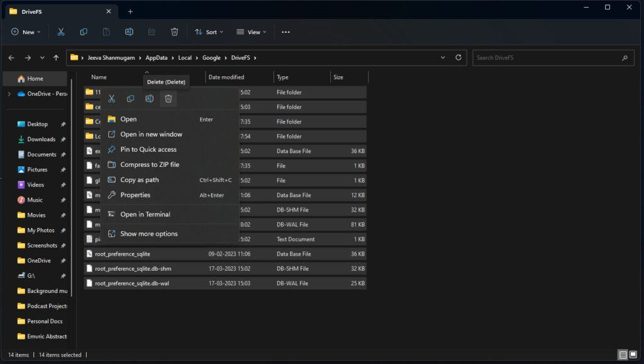Choose Pin to Quick access
644x364 pixels.
click(x=170, y=150)
